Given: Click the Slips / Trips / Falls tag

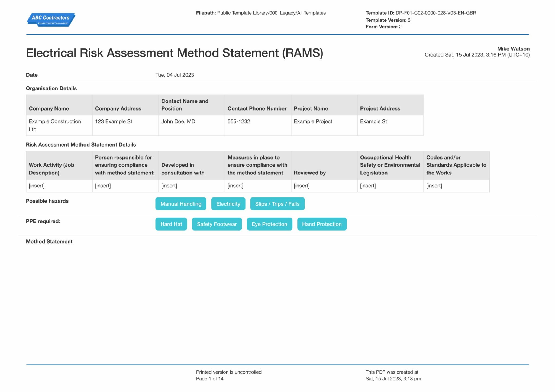Looking at the screenshot, I should coord(277,204).
